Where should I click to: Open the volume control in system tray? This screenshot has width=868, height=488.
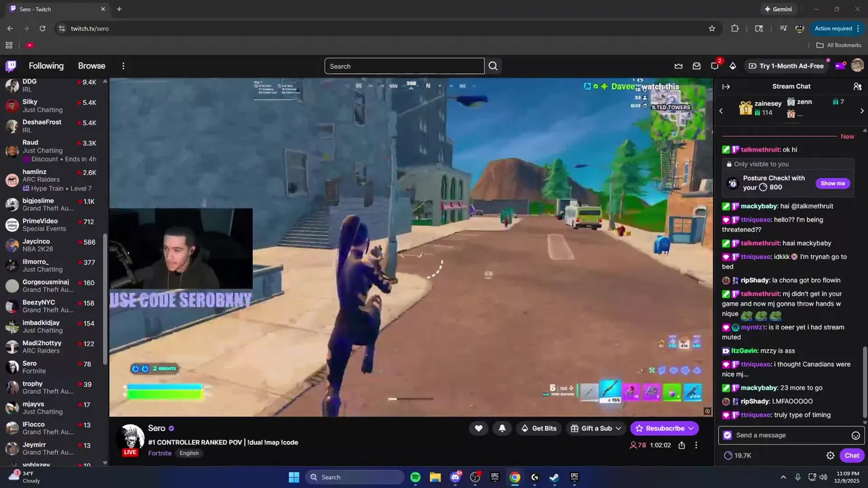pyautogui.click(x=823, y=477)
